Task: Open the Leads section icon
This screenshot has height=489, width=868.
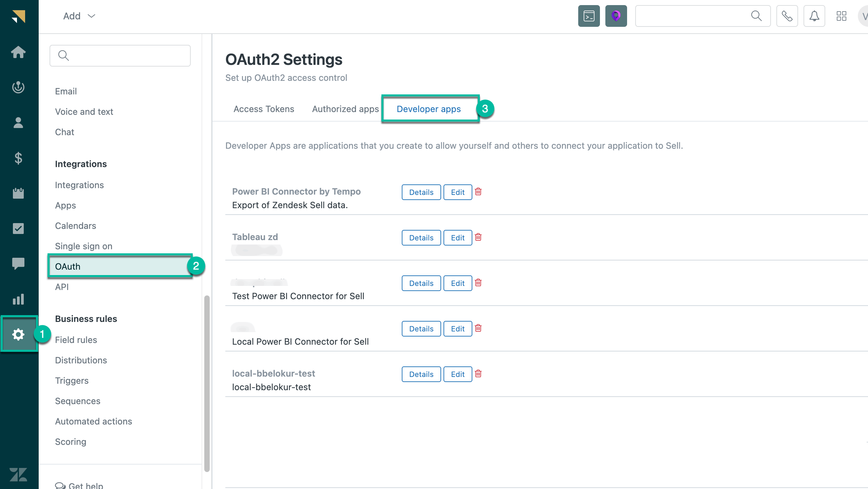Action: click(19, 87)
